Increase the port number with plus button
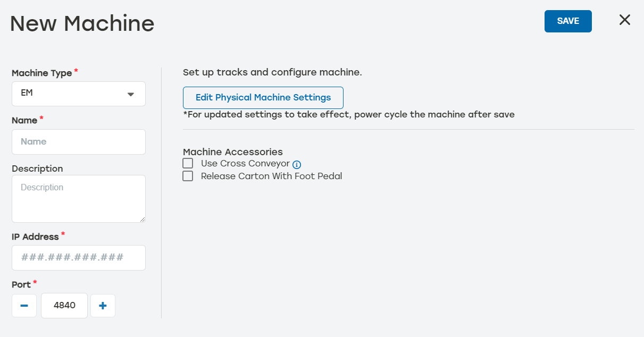 point(103,306)
